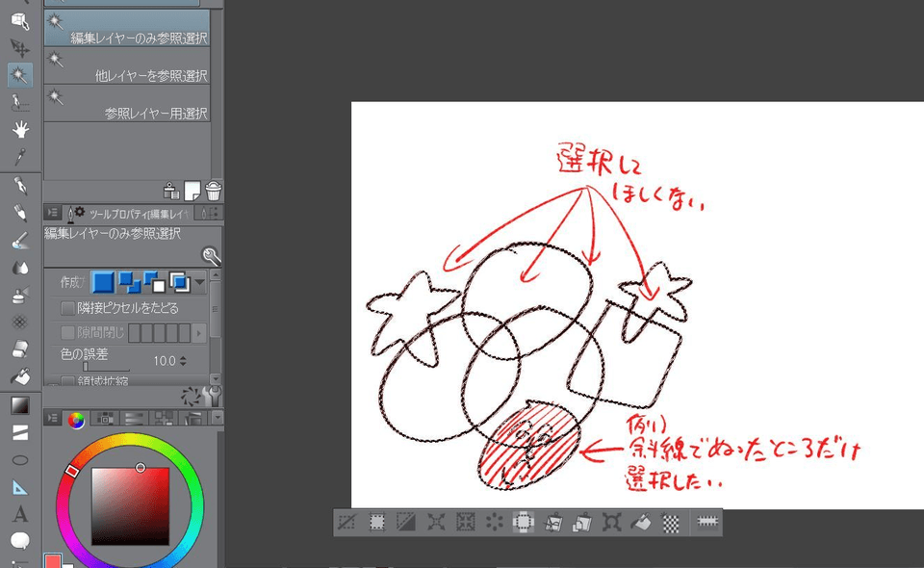Select the Hand tool

20,129
